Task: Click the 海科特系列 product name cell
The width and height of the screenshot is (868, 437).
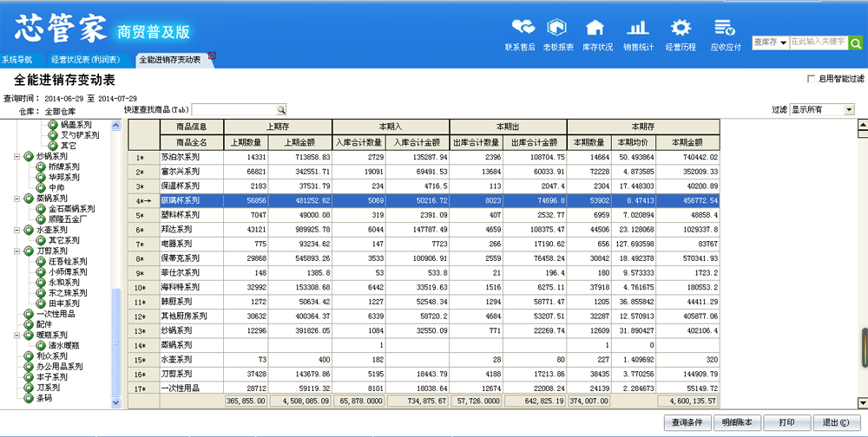Action: pos(192,287)
